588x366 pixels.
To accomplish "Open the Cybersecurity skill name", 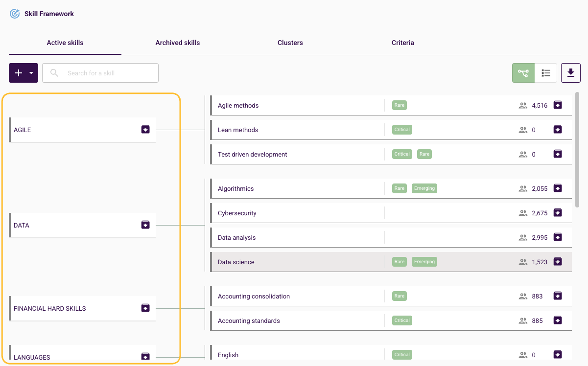I will click(x=237, y=213).
